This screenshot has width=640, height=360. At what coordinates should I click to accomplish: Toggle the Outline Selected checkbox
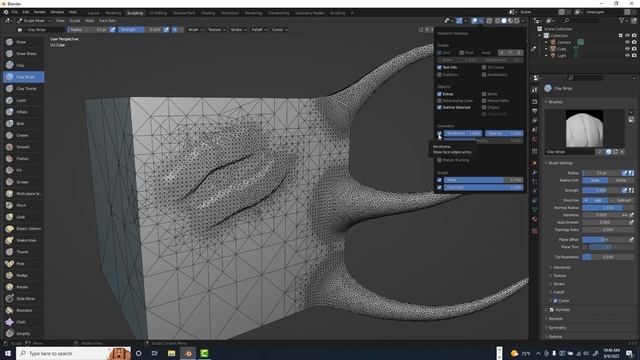pyautogui.click(x=440, y=107)
